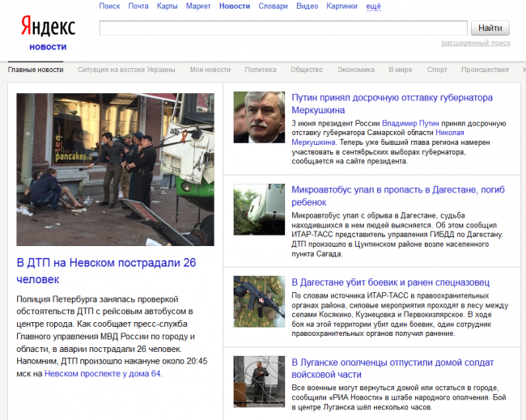Expand the ещё services menu
526x420 pixels.
point(373,6)
